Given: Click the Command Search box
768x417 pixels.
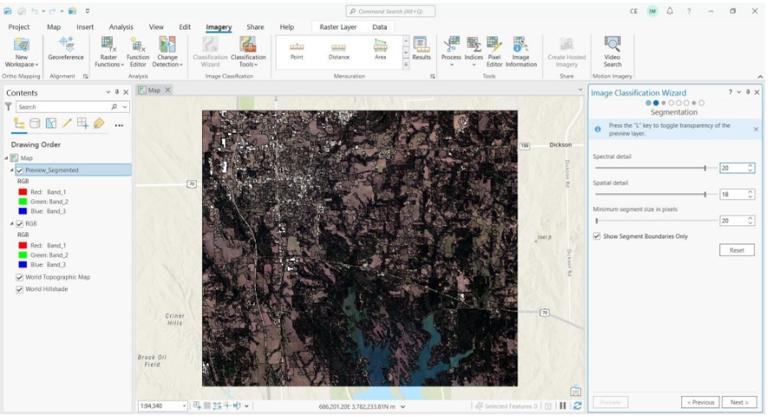Looking at the screenshot, I should point(390,11).
